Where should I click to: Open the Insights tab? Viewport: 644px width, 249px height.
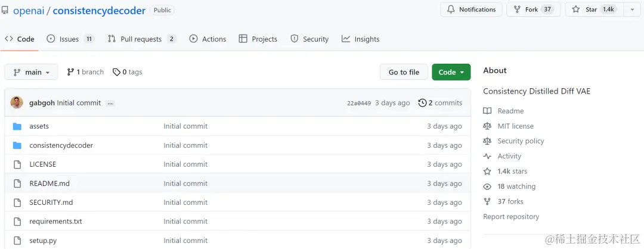click(x=360, y=39)
